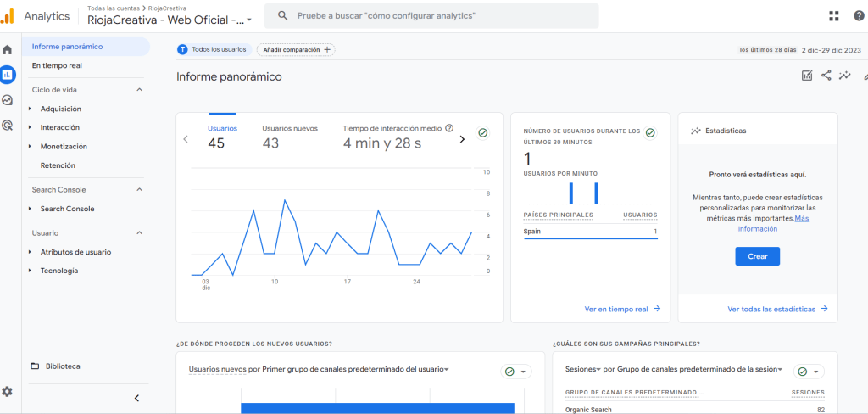Open the Admin settings gear icon
Viewport: 868px width, 414px height.
(x=7, y=392)
